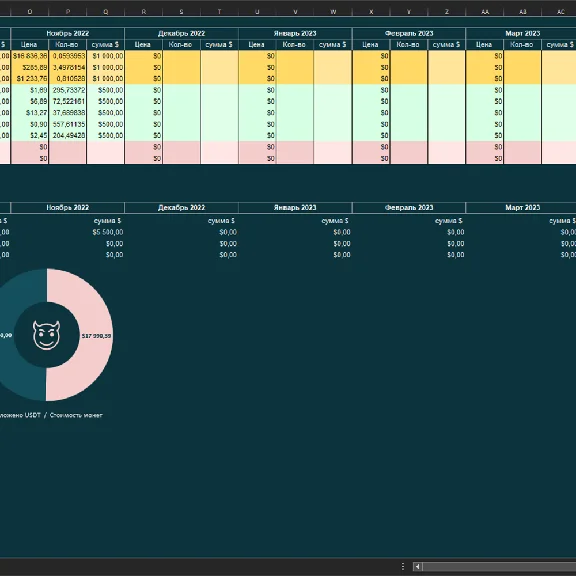Select column Q header

[x=105, y=12]
